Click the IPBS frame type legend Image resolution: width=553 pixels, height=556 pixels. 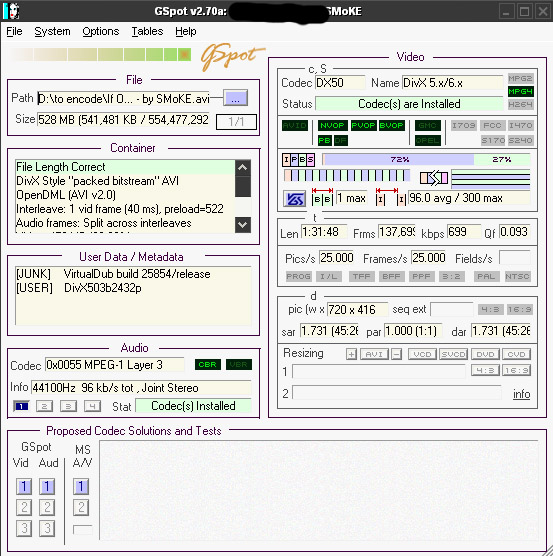tap(298, 160)
